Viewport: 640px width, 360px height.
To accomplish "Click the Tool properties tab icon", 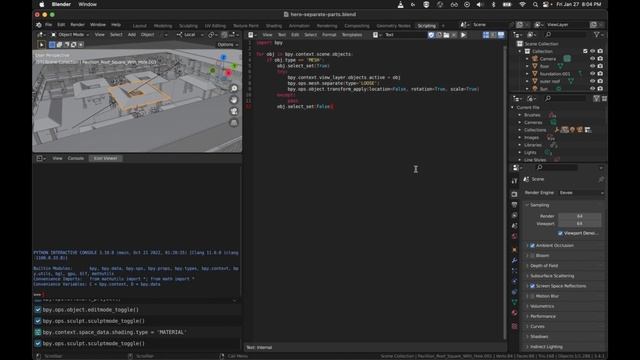I will (514, 181).
